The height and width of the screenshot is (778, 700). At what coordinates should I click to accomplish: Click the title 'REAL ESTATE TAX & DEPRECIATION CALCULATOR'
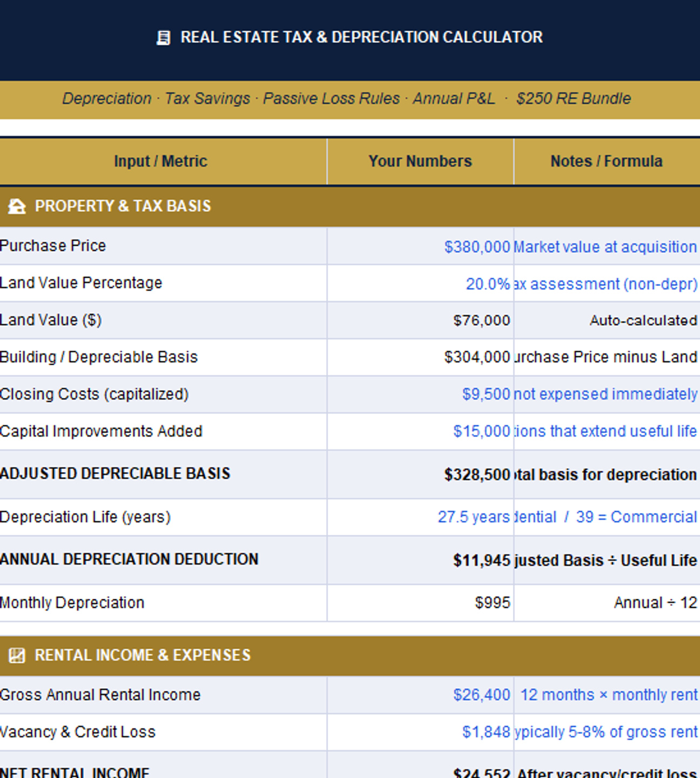tap(361, 37)
